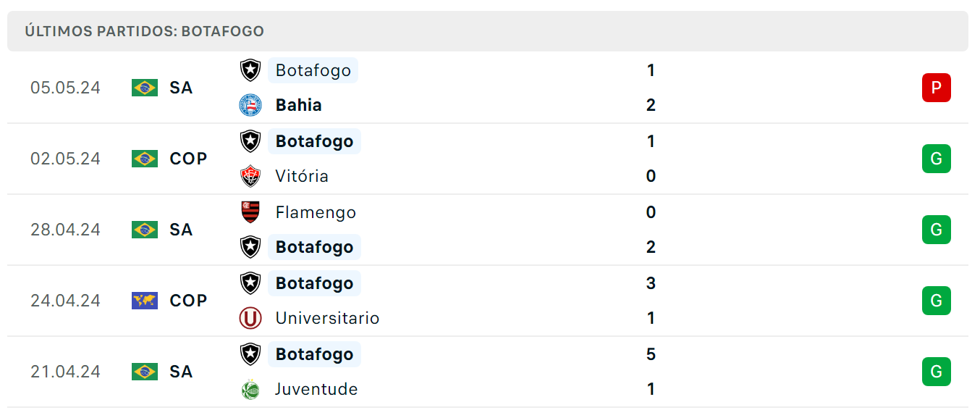Click the green G badge for Flamengo match
The width and height of the screenshot is (980, 418).
coord(936,230)
